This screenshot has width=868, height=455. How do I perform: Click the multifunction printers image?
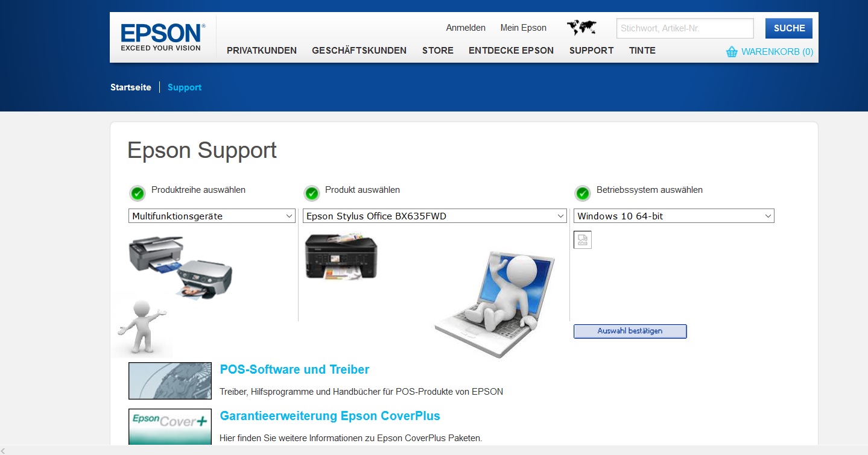180,267
